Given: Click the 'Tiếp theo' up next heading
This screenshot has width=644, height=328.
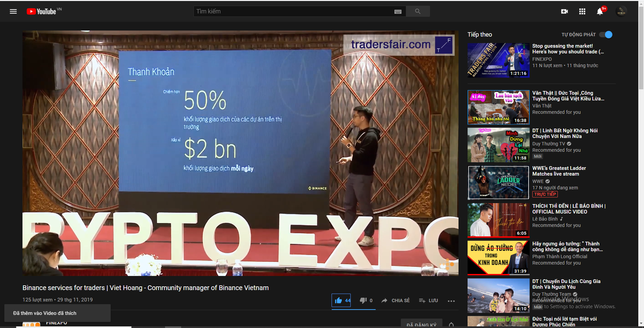Looking at the screenshot, I should coord(480,35).
